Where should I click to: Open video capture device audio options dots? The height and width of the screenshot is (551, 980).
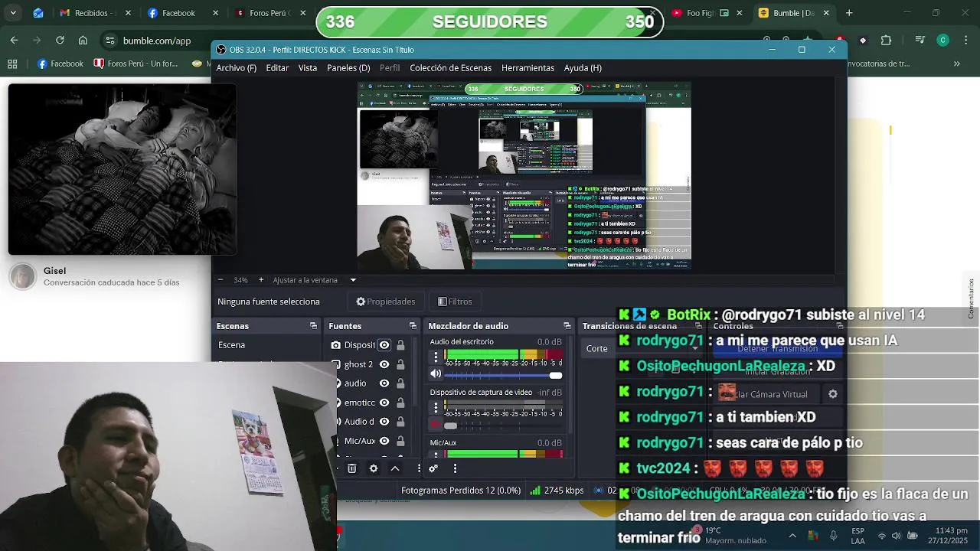click(436, 407)
